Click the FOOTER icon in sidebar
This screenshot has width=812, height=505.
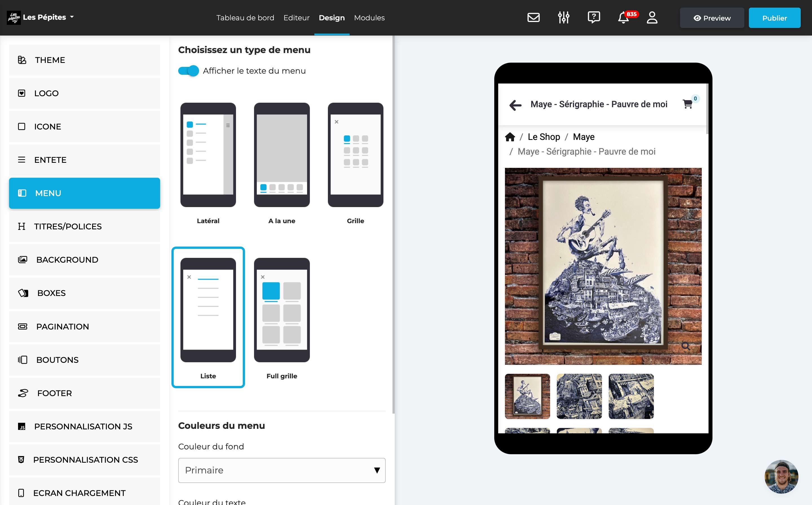(x=23, y=393)
